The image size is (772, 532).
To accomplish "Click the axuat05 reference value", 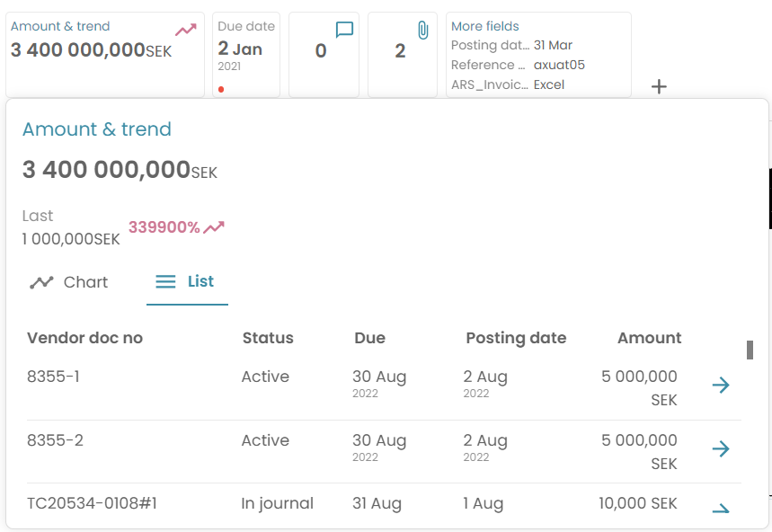I will pos(559,65).
